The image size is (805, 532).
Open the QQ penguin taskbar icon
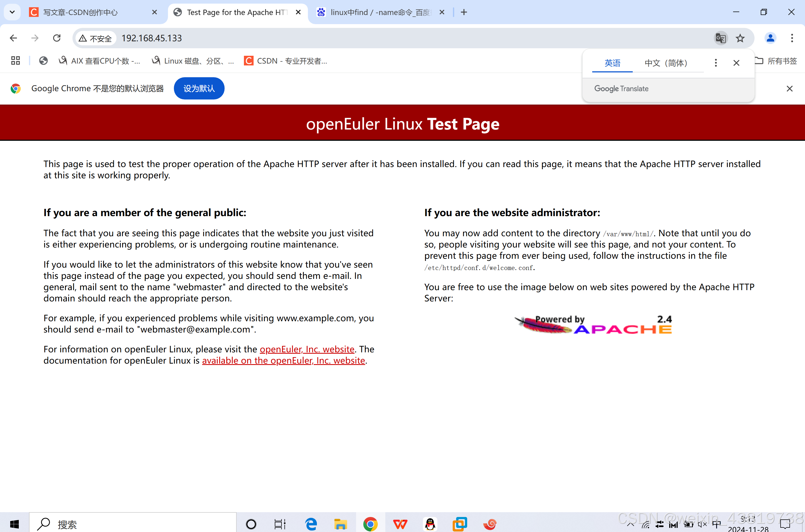430,524
